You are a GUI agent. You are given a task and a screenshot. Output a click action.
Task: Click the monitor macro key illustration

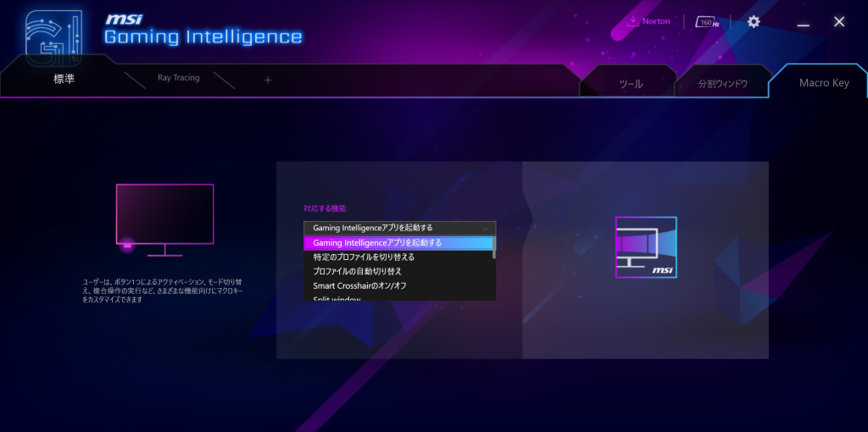(165, 219)
